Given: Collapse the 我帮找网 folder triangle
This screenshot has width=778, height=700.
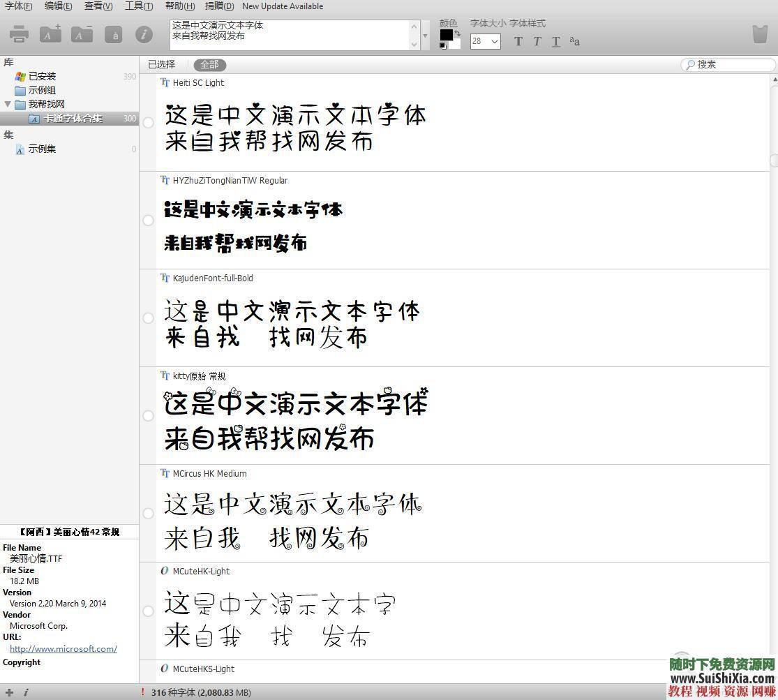Looking at the screenshot, I should 6,103.
